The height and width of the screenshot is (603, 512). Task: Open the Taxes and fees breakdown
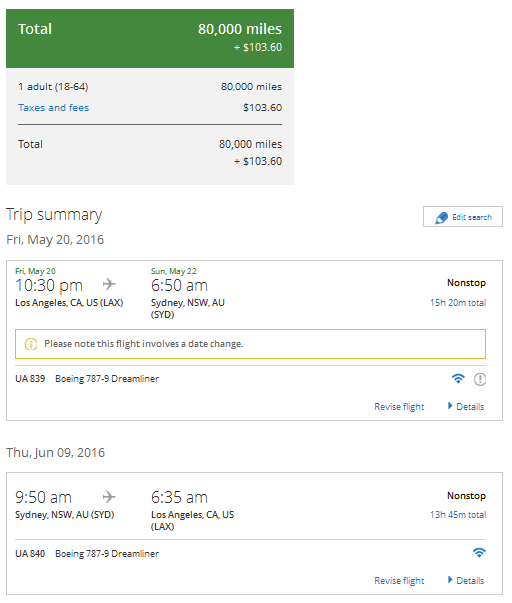click(x=53, y=108)
